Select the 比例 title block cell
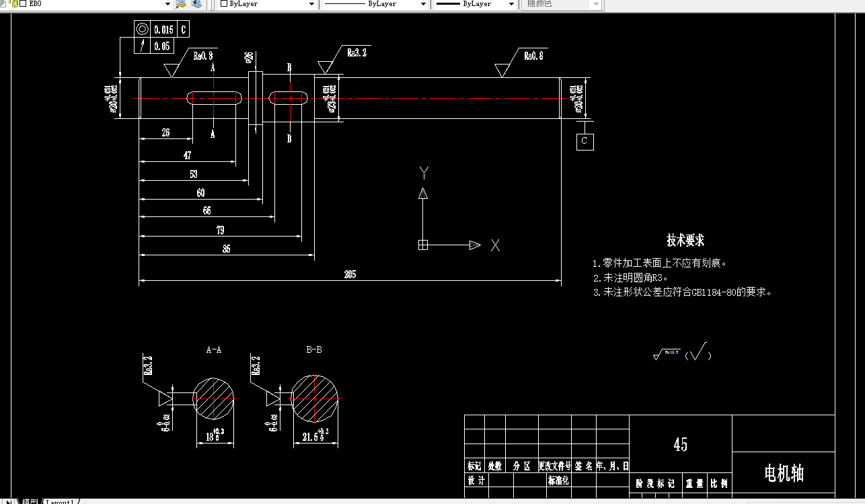 (719, 483)
